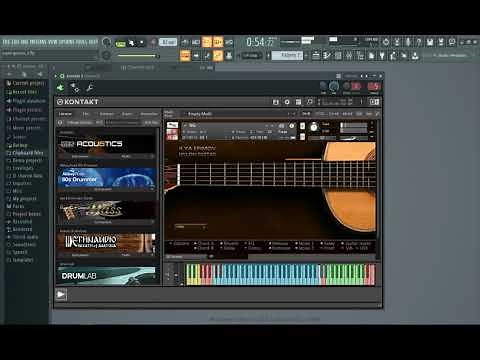Click Kontakt rack view icon
Image resolution: width=480 pixels, height=360 pixels.
298,102
